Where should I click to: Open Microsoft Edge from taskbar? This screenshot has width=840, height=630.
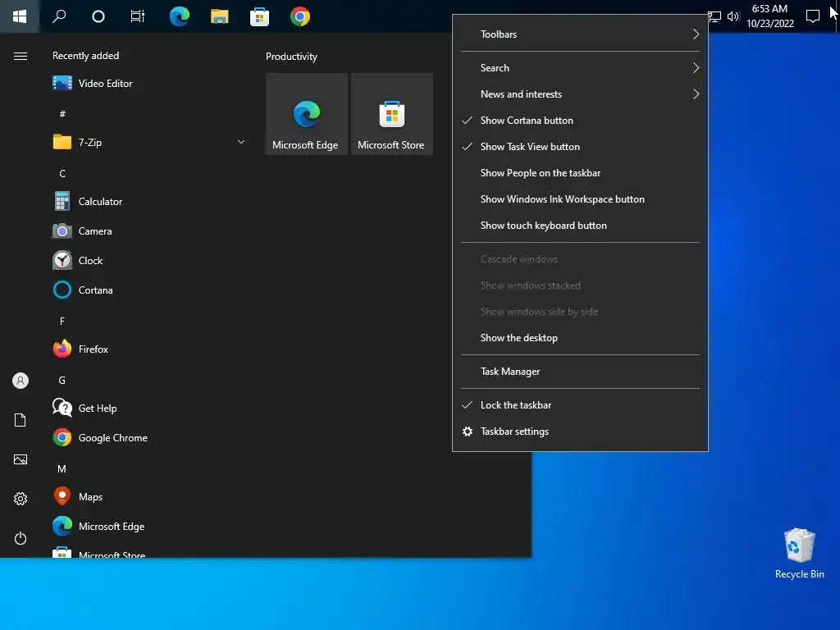pos(179,16)
